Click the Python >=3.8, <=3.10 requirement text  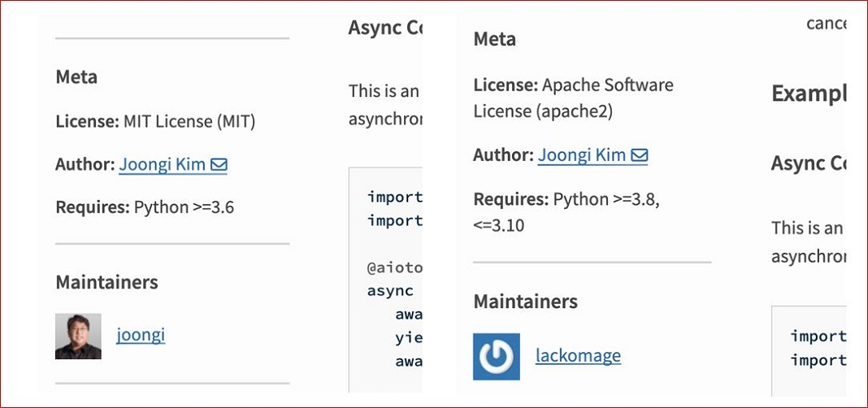pyautogui.click(x=566, y=213)
